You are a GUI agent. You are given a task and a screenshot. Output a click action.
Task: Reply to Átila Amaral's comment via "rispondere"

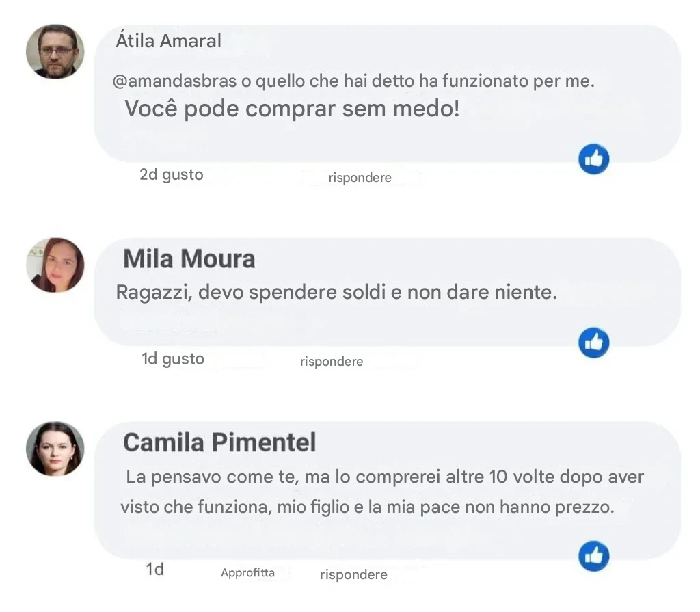point(360,178)
